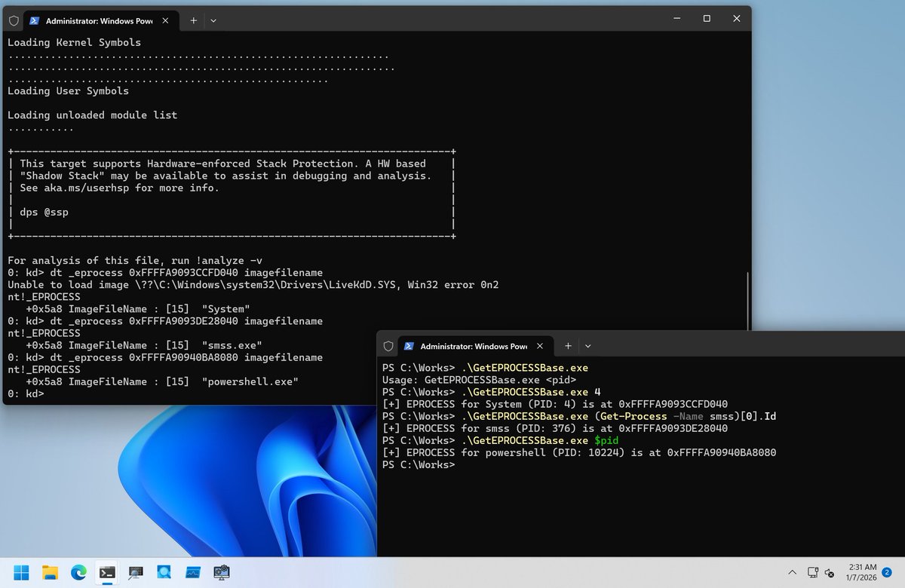Screen dimensions: 905x588
Task: Open a new tab in the kd debugger window
Action: (x=193, y=20)
